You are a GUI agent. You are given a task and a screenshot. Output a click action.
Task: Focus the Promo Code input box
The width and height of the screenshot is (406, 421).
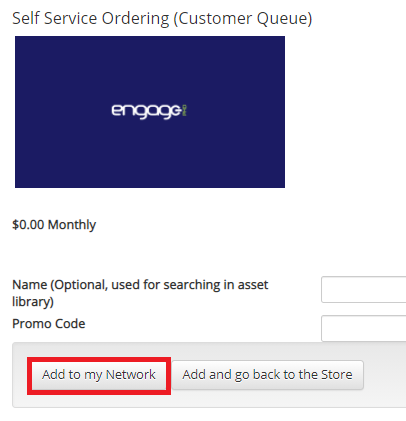364,328
